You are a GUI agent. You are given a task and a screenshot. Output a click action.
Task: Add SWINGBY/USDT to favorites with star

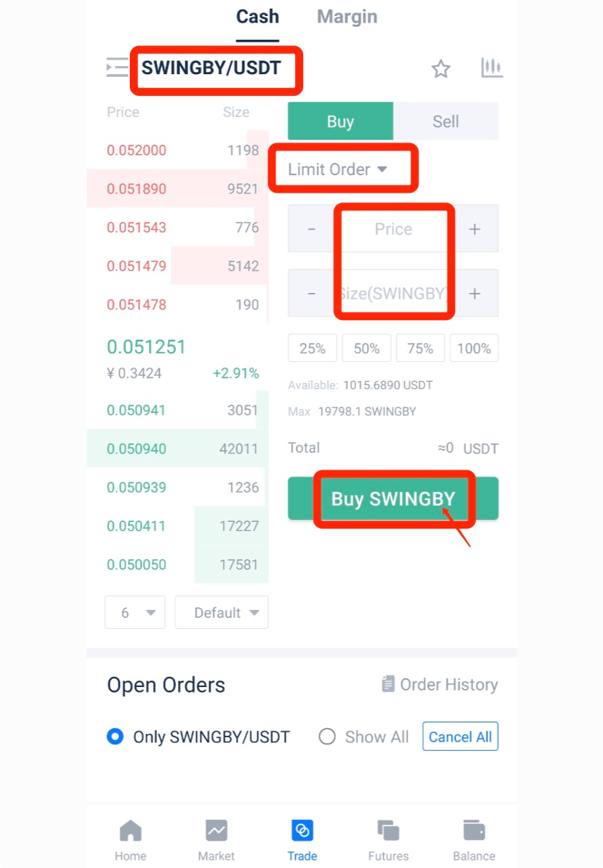(x=441, y=69)
